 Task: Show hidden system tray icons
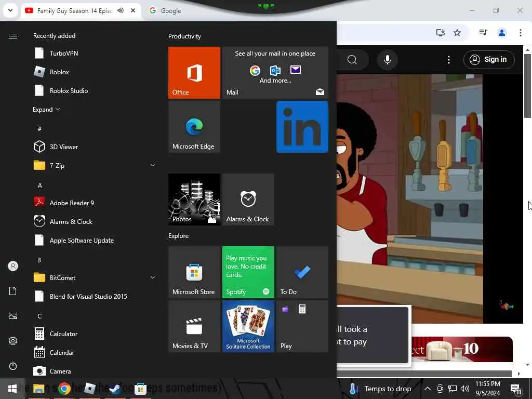click(x=428, y=389)
